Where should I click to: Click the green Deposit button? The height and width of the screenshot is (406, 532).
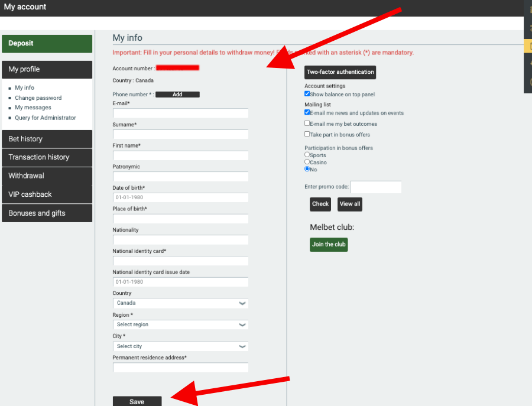click(x=47, y=44)
